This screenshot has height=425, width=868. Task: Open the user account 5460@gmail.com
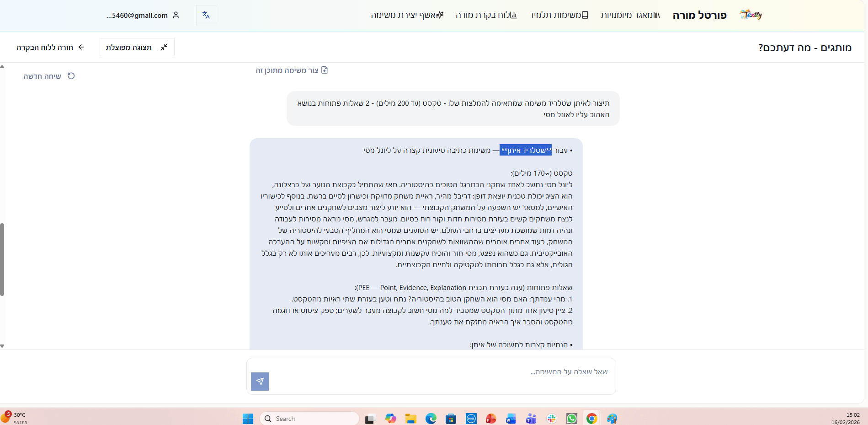143,15
